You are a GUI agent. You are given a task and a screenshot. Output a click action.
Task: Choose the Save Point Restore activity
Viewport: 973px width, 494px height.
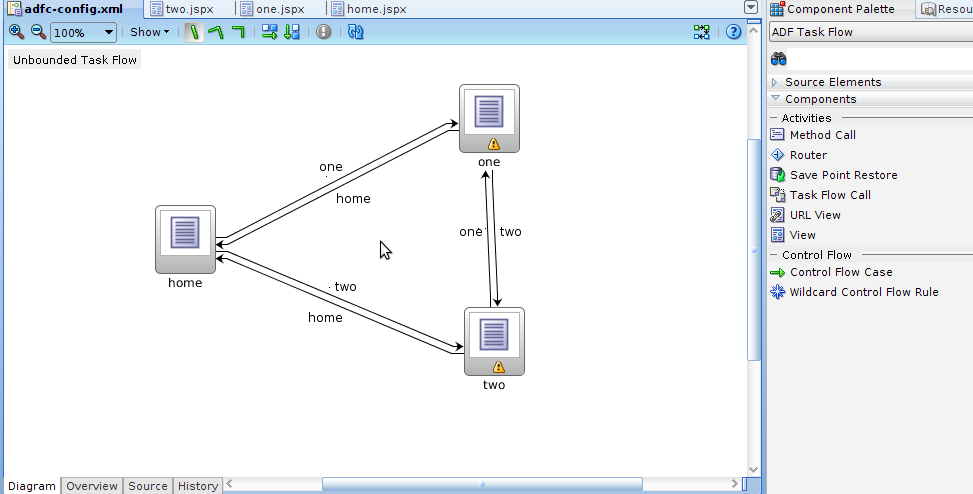tap(843, 175)
